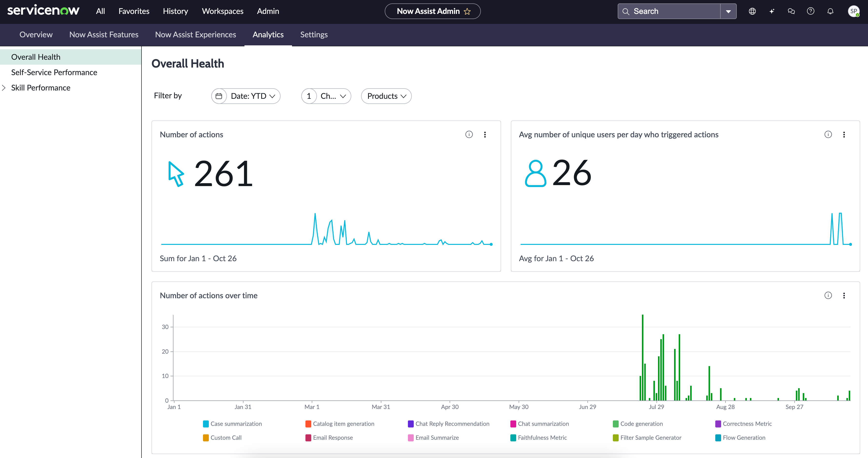This screenshot has width=868, height=458.
Task: Click the user icon beside 26
Action: point(535,173)
